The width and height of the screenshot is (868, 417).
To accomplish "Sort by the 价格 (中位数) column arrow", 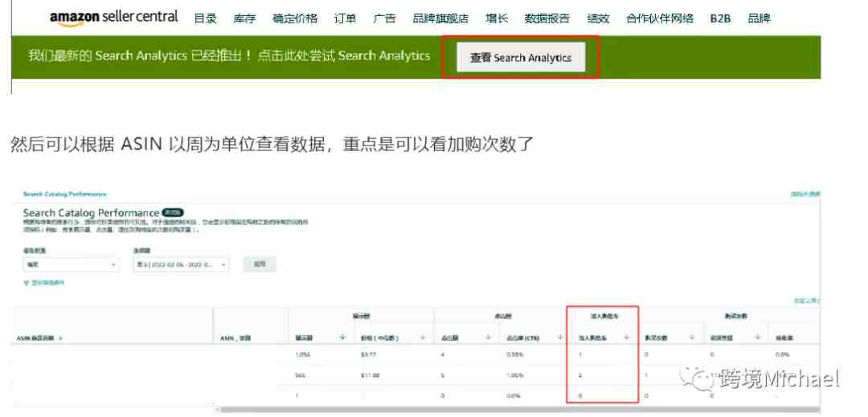I will click(x=423, y=337).
